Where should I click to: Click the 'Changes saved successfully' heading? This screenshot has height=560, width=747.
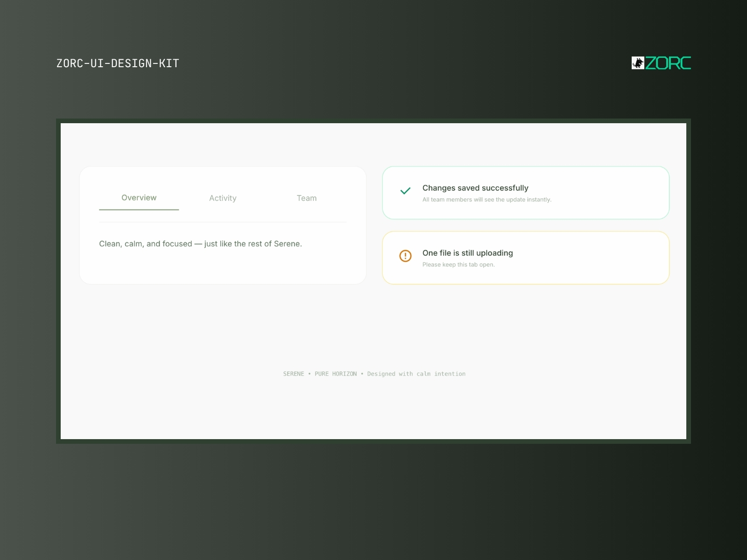pyautogui.click(x=475, y=188)
